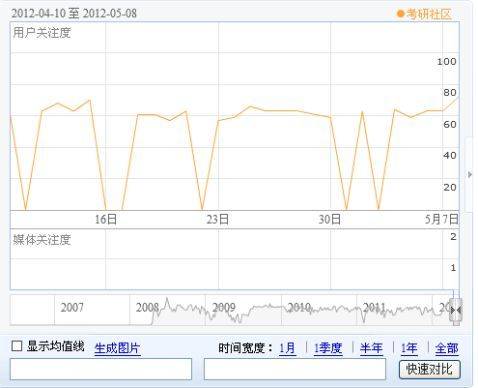
Task: Click the 30日 axis label
Action: [330, 219]
